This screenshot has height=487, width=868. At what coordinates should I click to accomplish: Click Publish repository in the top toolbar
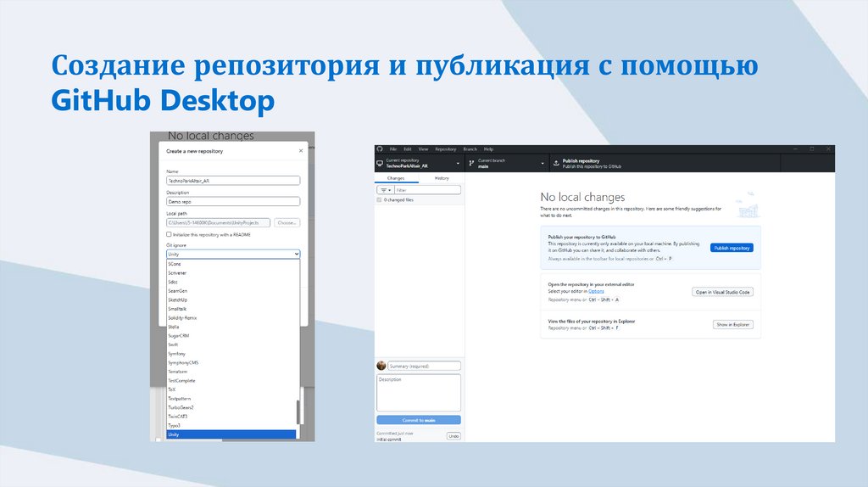665,163
